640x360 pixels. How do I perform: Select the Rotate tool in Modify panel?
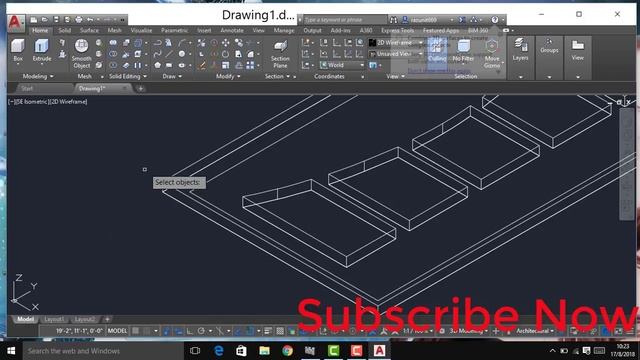(x=225, y=54)
